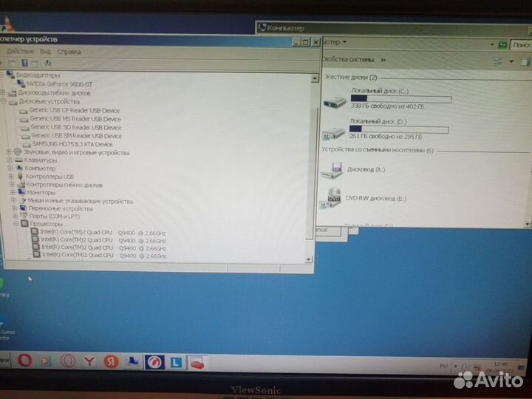Click the RU language indicator in tray
Screen dimensions: 532x399
click(443, 366)
